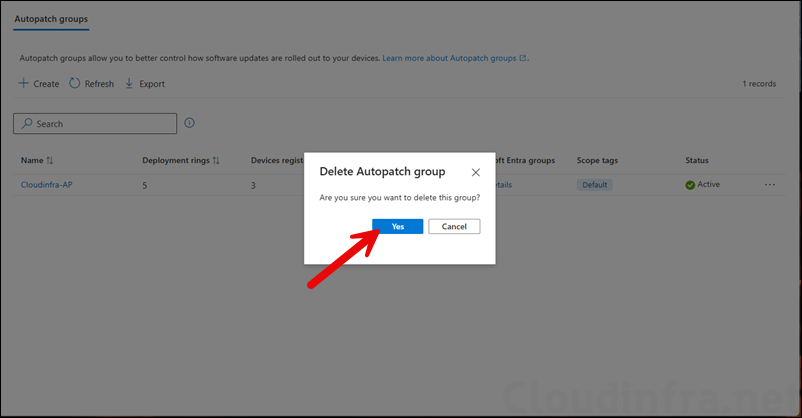Confirm deletion with the Yes button

[397, 227]
